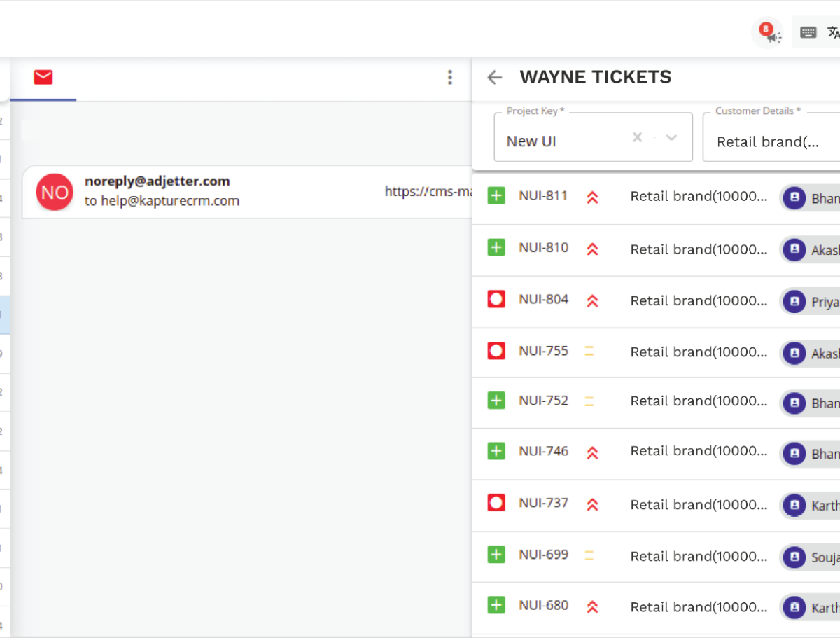Click Bhan assignee chip on NUI-811
Screen dimensions: 840x638
[811, 198]
